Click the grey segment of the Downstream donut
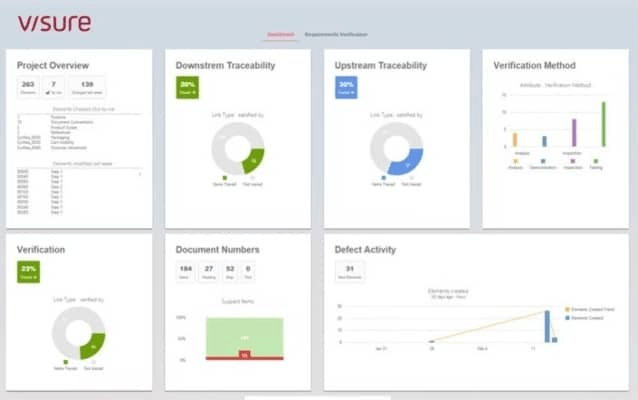638x400 pixels. tap(222, 140)
